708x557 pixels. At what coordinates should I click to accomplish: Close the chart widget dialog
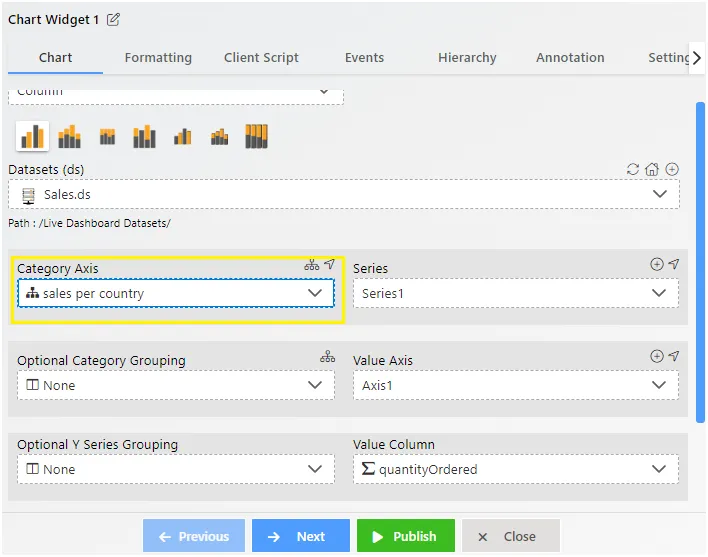click(x=511, y=536)
